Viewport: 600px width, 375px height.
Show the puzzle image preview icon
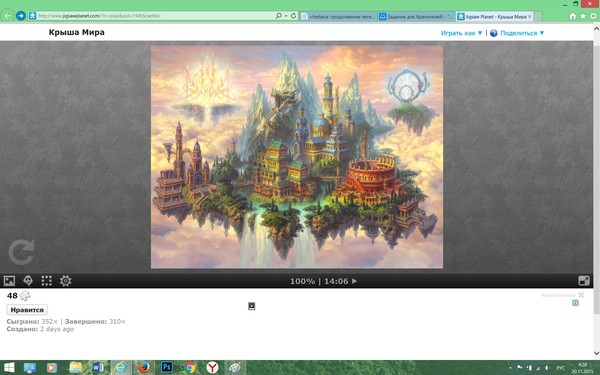point(9,281)
